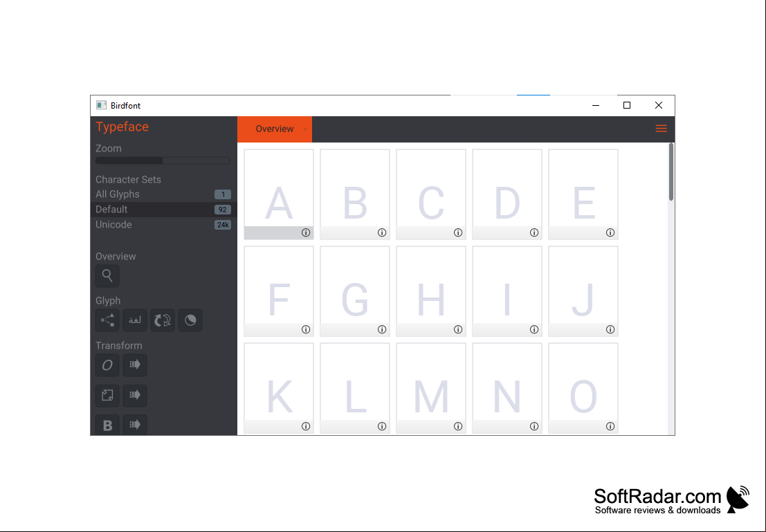Close the Overview tab
The height and width of the screenshot is (532, 766).
click(x=305, y=129)
